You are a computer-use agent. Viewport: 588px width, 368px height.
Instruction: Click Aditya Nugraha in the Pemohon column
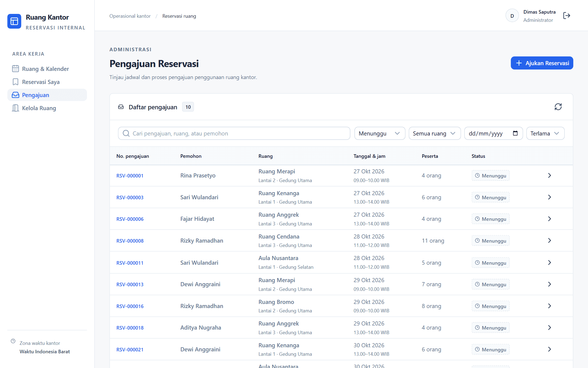coord(201,328)
